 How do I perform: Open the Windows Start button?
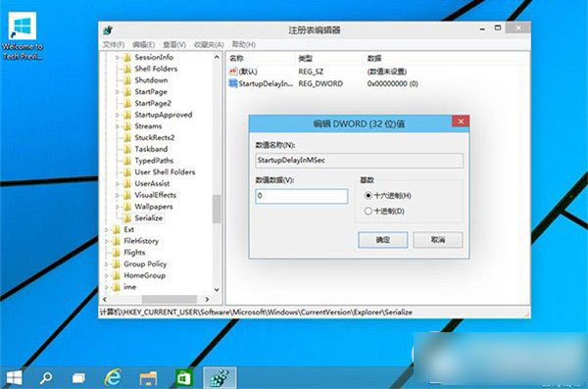[15, 377]
